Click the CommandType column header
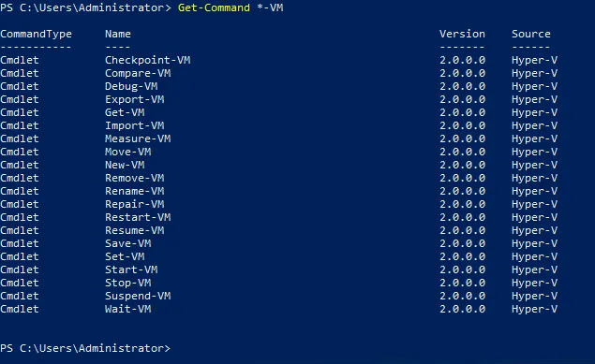Image resolution: width=595 pixels, height=364 pixels. (36, 34)
